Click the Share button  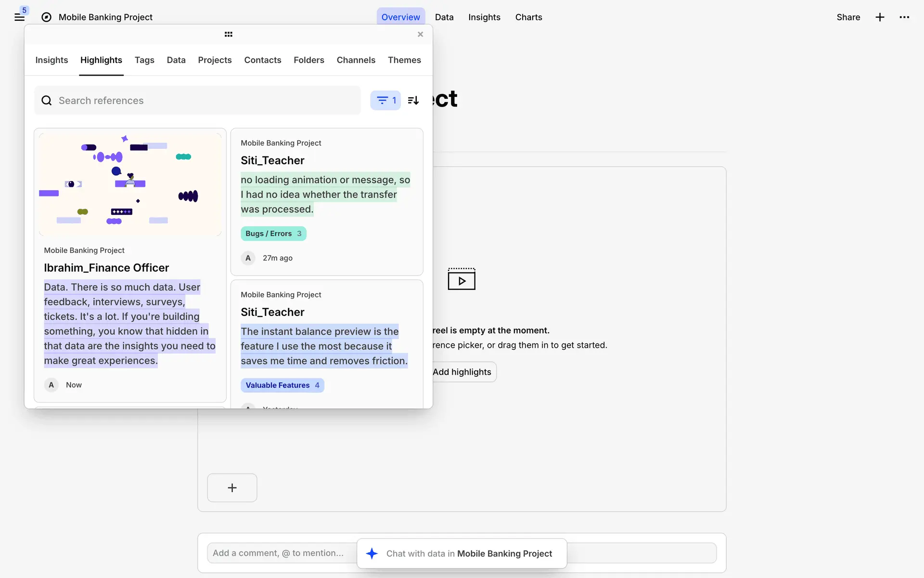(848, 17)
